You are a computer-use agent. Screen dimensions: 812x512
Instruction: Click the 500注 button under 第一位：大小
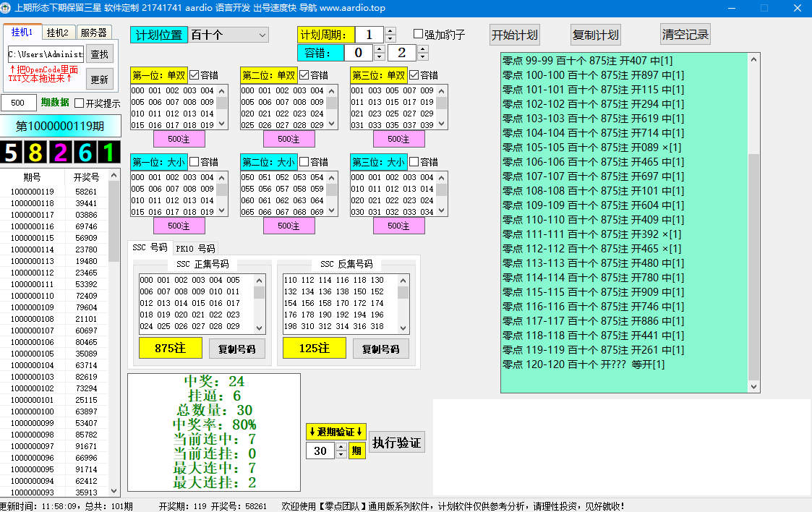pyautogui.click(x=179, y=226)
